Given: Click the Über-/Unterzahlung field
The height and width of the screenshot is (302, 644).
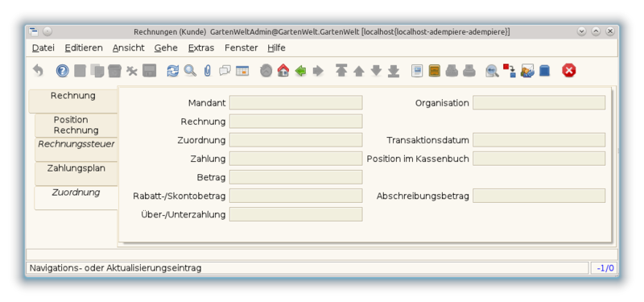Looking at the screenshot, I should pyautogui.click(x=295, y=214).
